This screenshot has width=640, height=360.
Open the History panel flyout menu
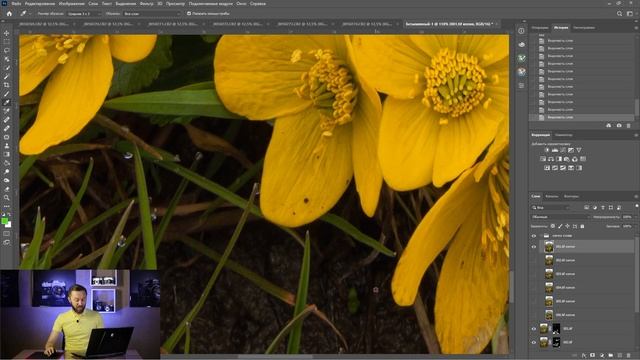[636, 28]
